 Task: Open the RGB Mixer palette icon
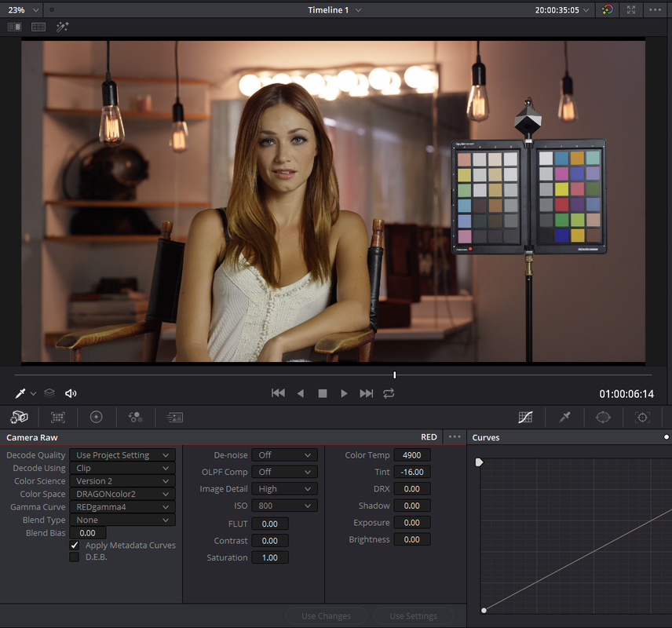135,417
